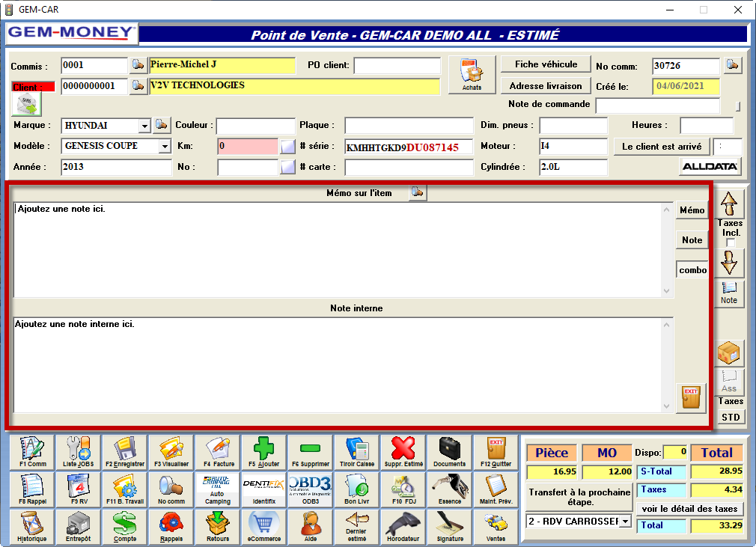The image size is (756, 547).
Task: Open customer Compte account
Action: click(x=125, y=527)
